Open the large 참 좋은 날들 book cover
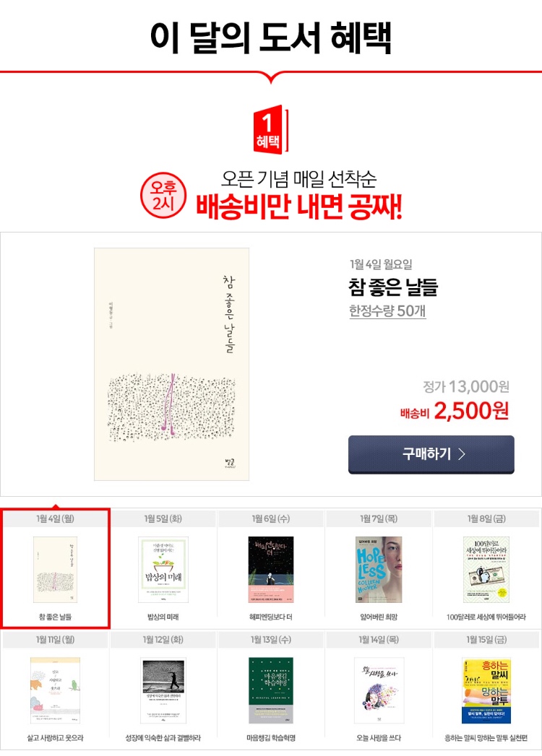This screenshot has height=756, width=542. (171, 364)
